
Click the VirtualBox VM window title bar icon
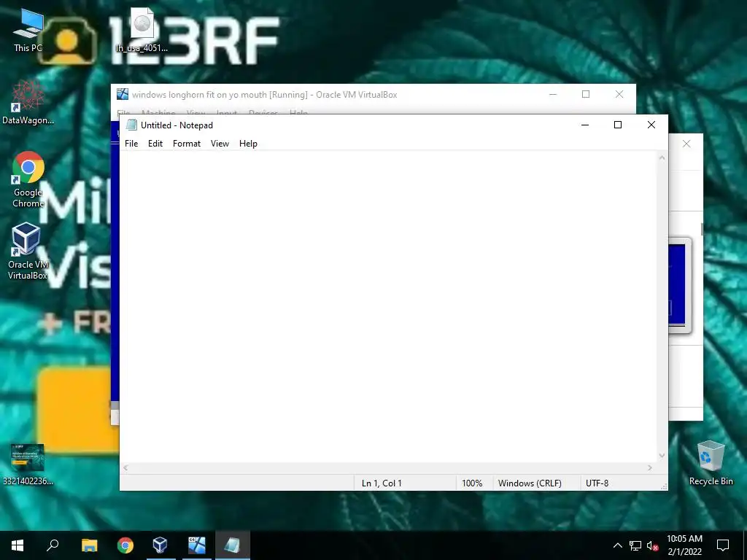[x=123, y=94]
